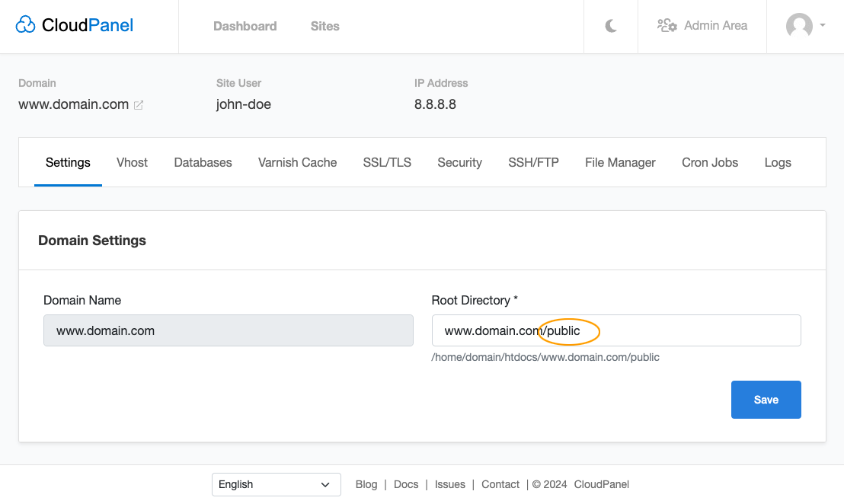
Task: Go to the Dashboard menu item
Action: tap(245, 25)
